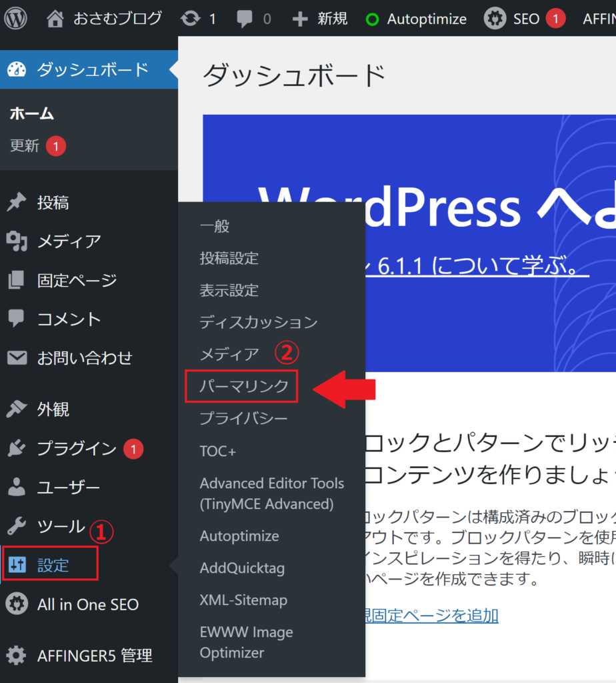Select 投稿設定 in settings submenu

click(x=229, y=258)
